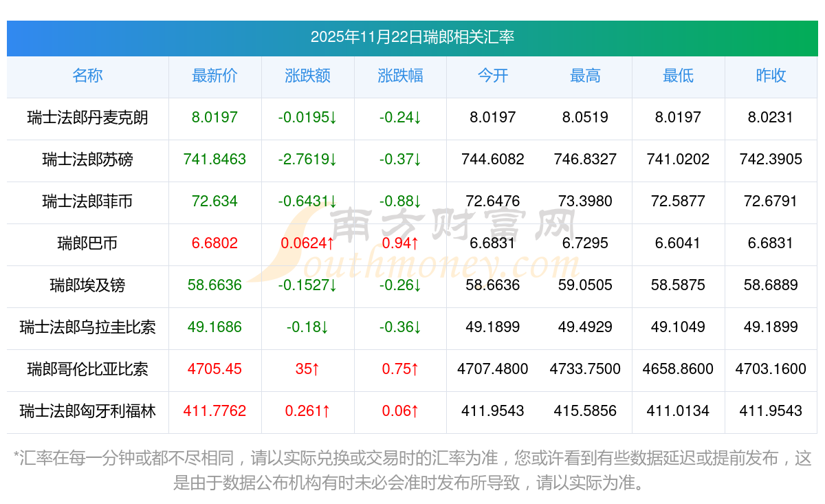Click change percent 0.06↑
The width and height of the screenshot is (825, 504).
click(x=400, y=411)
